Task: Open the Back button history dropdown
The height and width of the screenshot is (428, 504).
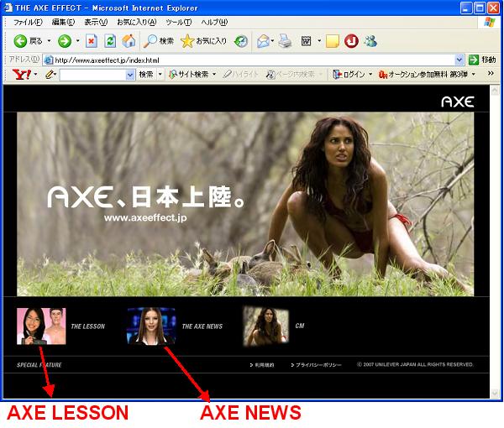Action: point(49,40)
